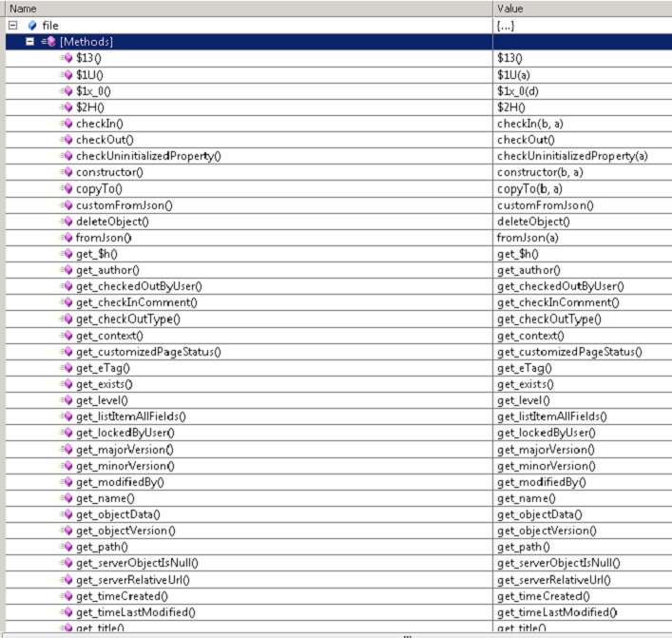Click the deleteObject() value cell

[x=583, y=222]
